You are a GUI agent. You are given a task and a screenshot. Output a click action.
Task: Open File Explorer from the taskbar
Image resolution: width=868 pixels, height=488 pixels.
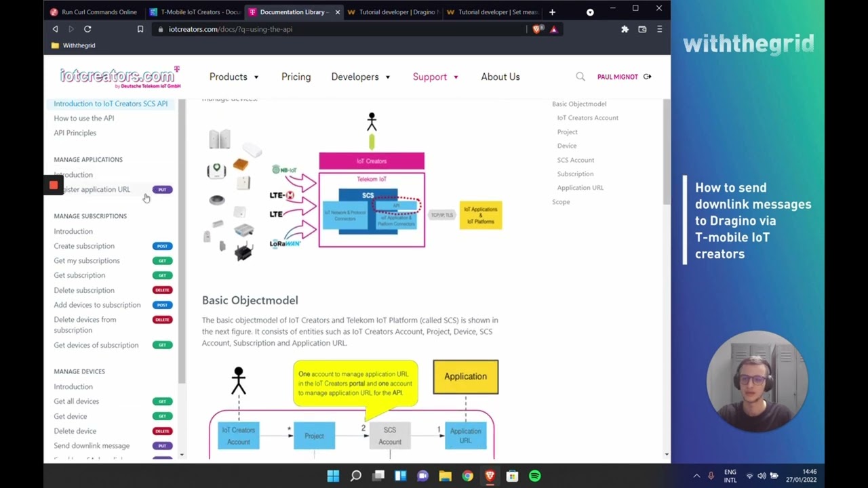(445, 476)
